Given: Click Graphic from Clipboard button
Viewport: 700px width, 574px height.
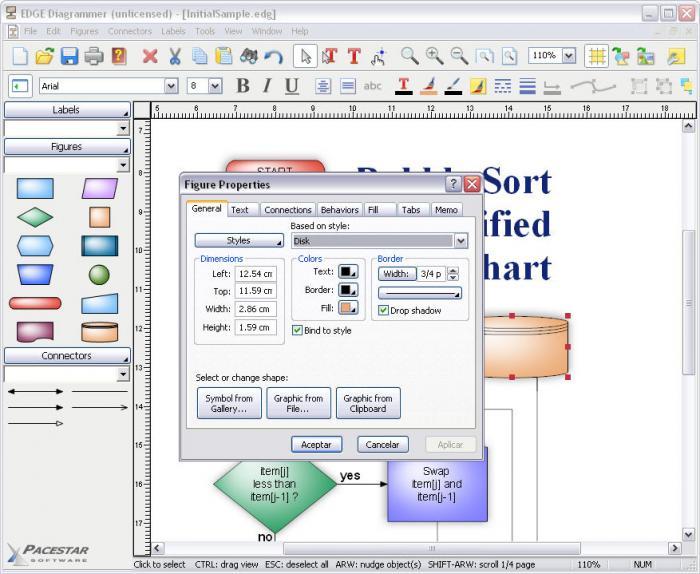Looking at the screenshot, I should (x=368, y=403).
